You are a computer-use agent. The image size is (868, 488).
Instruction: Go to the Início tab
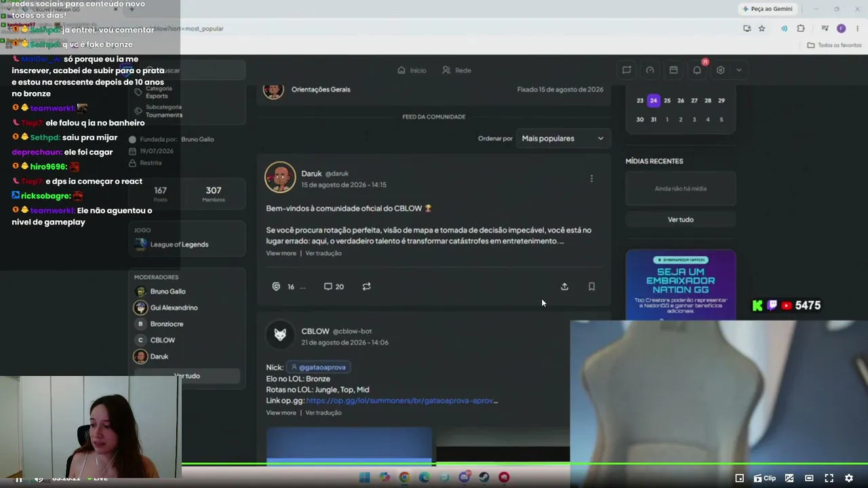click(x=412, y=70)
